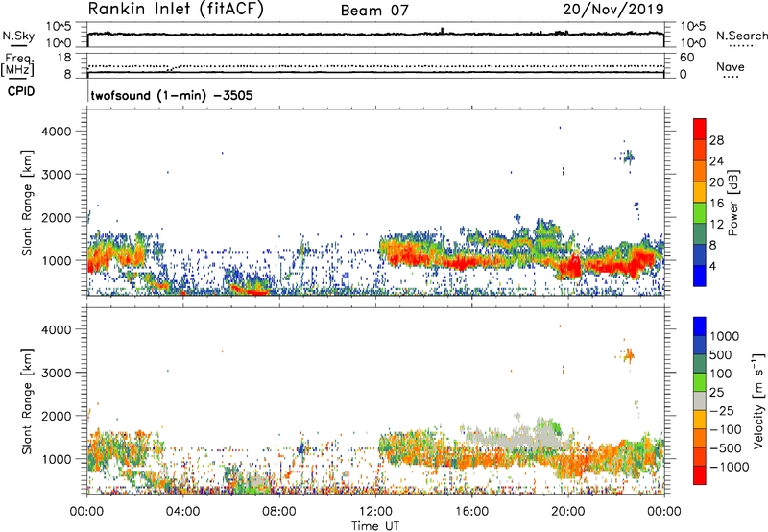768x532 pixels.
Task: Select the "N.Search" legend label
Action: click(741, 36)
